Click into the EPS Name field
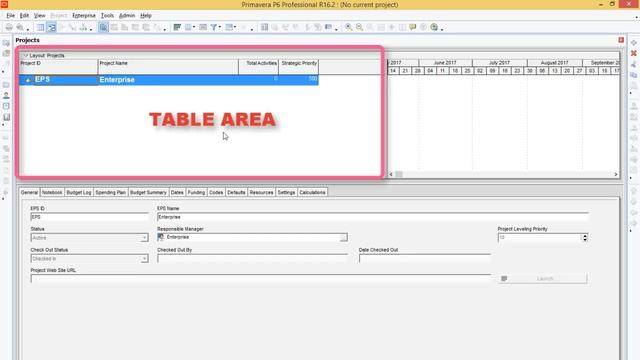 click(x=373, y=217)
